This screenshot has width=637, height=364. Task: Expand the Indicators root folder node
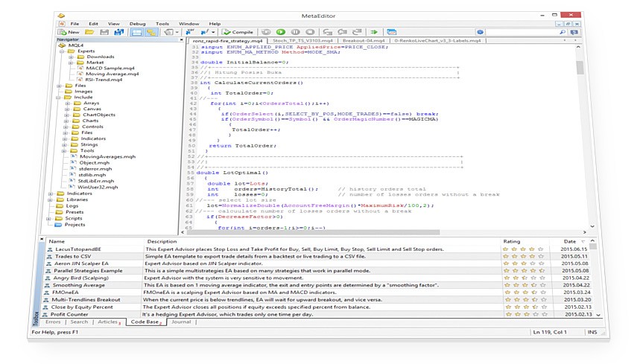[x=51, y=193]
